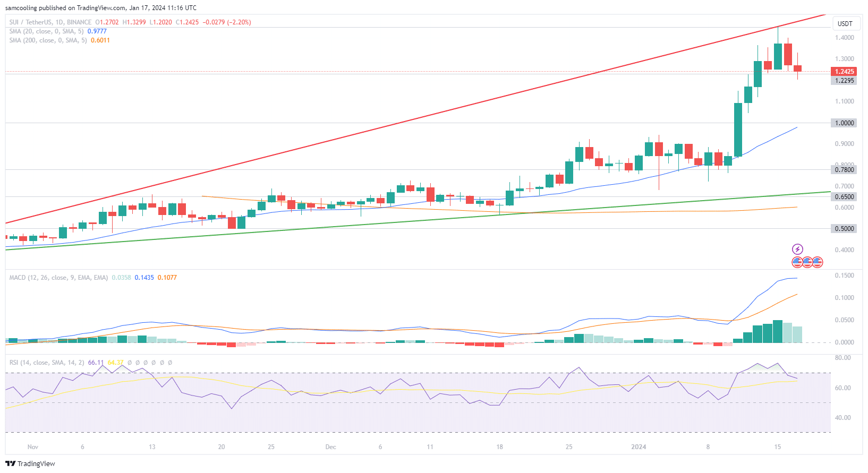Click the SMA 20 value 0.9777

point(97,31)
